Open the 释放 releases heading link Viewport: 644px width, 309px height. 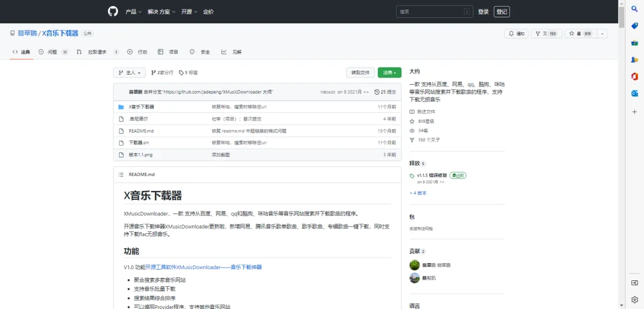point(417,163)
